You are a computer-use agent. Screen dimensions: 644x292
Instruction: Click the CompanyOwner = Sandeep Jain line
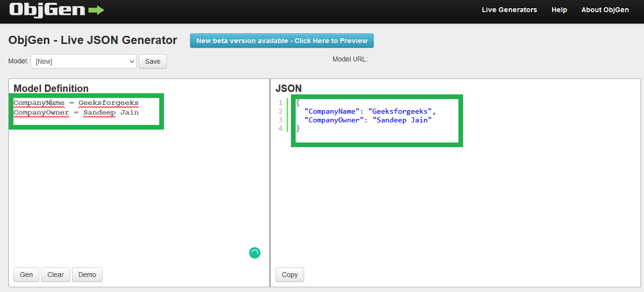76,112
